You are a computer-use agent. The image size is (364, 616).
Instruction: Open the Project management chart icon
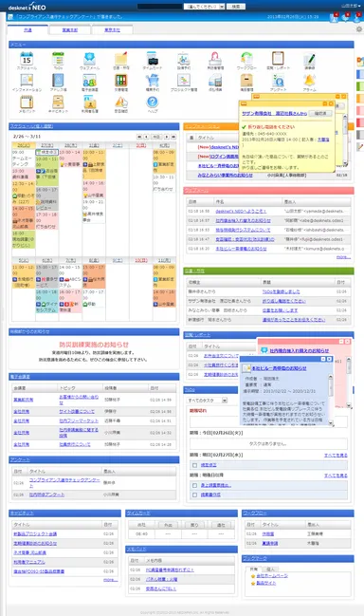click(184, 81)
